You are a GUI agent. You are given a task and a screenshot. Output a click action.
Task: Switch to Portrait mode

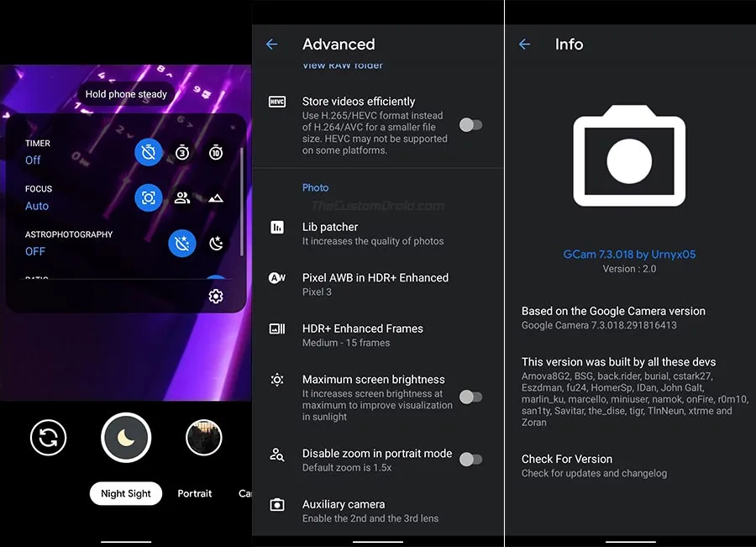pos(194,493)
